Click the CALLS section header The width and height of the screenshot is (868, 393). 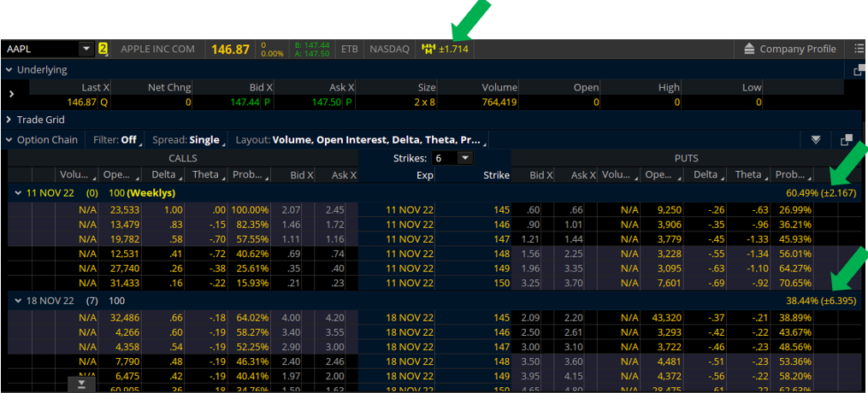click(x=183, y=158)
